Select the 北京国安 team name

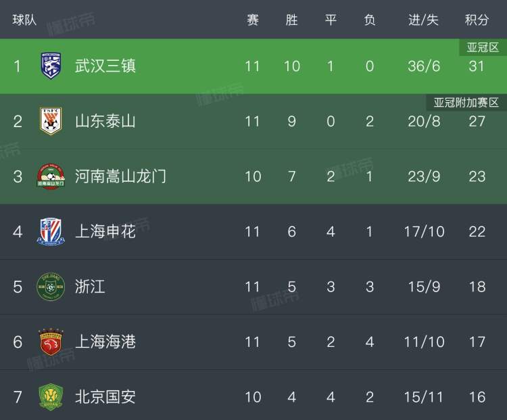(x=105, y=397)
